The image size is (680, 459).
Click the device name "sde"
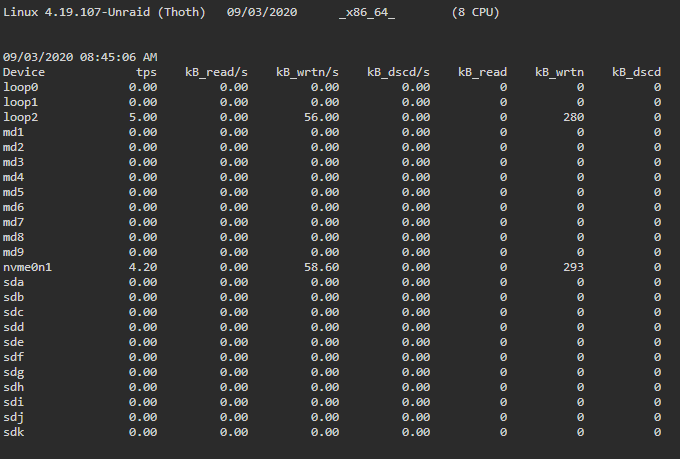point(13,342)
